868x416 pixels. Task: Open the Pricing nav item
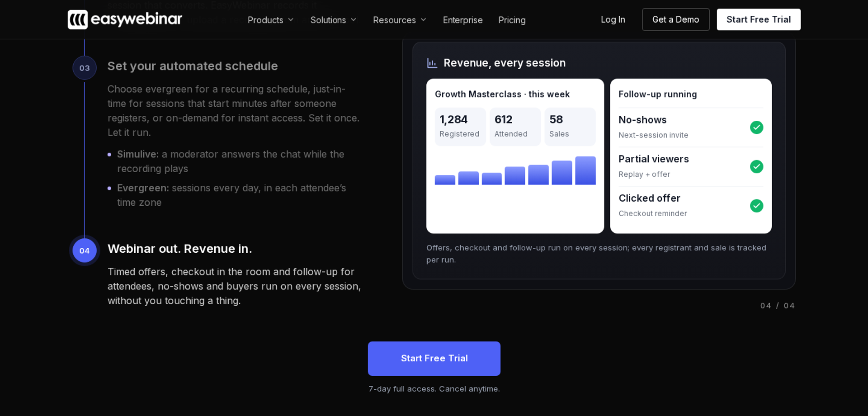(x=512, y=20)
